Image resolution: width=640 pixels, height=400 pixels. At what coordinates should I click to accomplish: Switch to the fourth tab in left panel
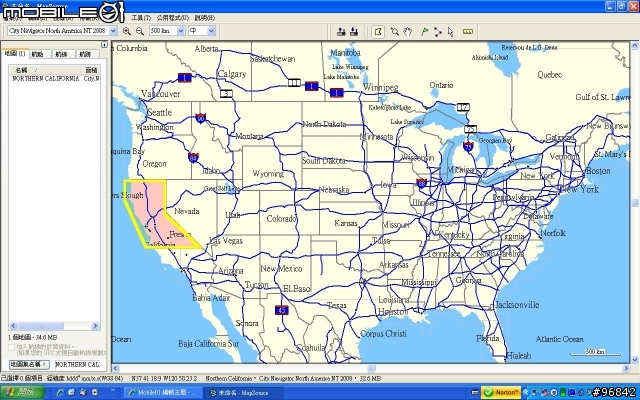tap(87, 54)
